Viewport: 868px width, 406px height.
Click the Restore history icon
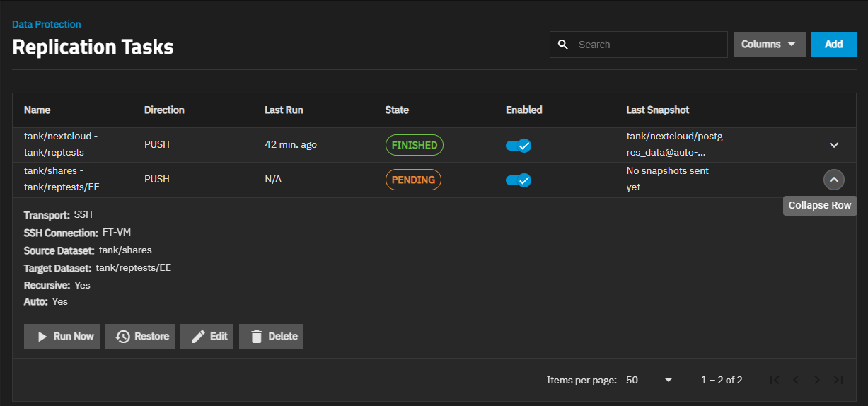tap(123, 337)
